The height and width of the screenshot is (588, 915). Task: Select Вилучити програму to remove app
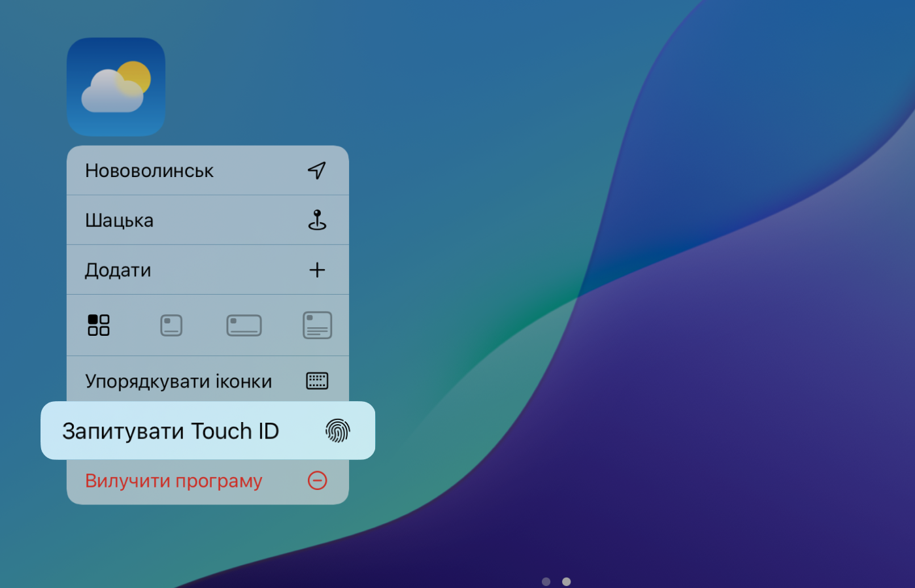click(208, 482)
